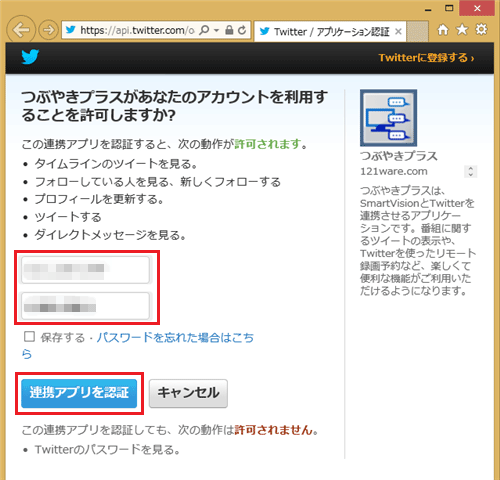Click the つぶやきプラス app icon image
Screen dimensions: 500x480
(x=388, y=118)
